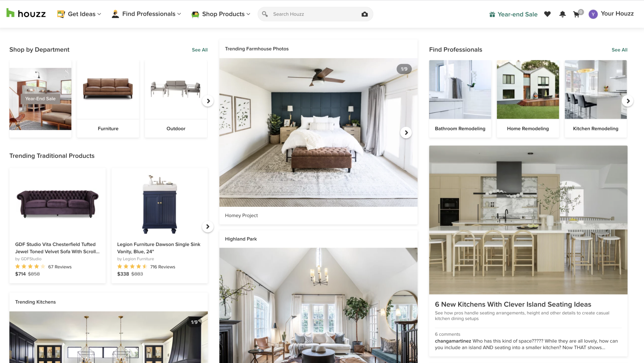Open the notifications bell icon

point(562,14)
